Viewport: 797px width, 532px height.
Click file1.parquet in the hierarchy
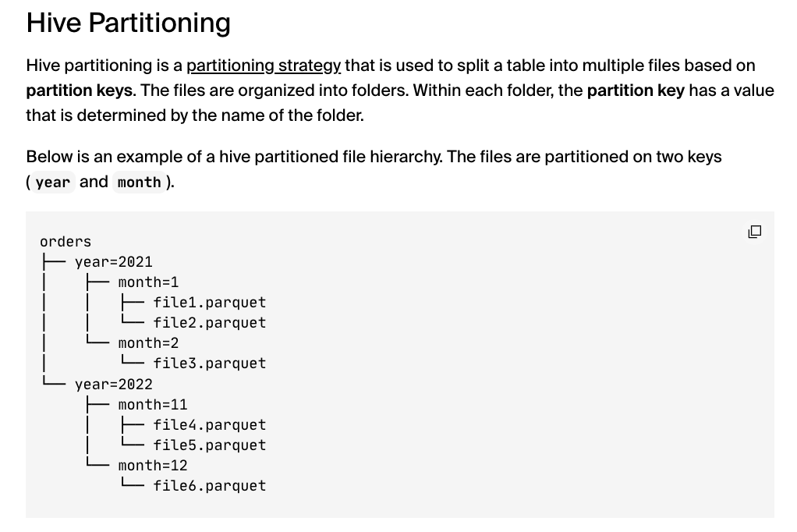pos(209,303)
